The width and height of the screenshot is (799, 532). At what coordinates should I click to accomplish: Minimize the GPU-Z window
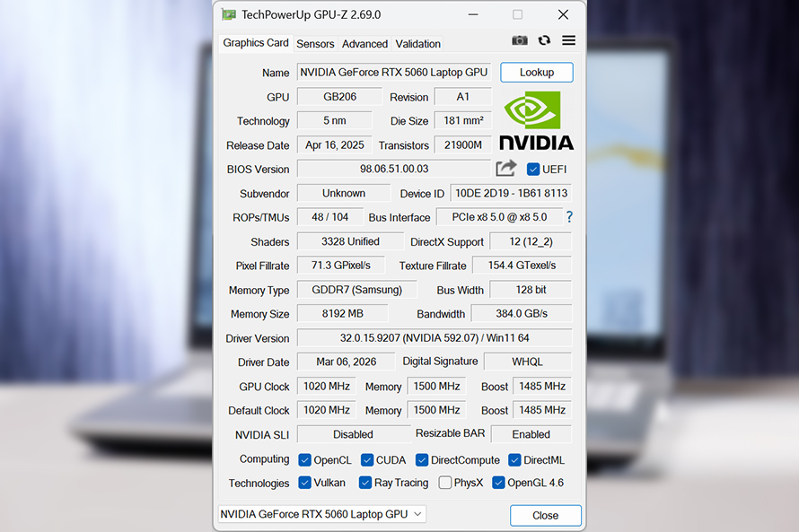(x=473, y=14)
